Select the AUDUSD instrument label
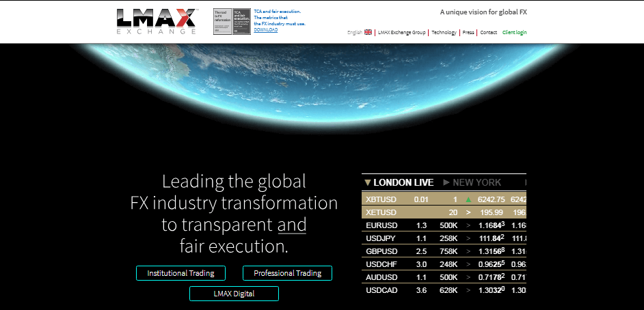This screenshot has width=644, height=310. pos(381,278)
